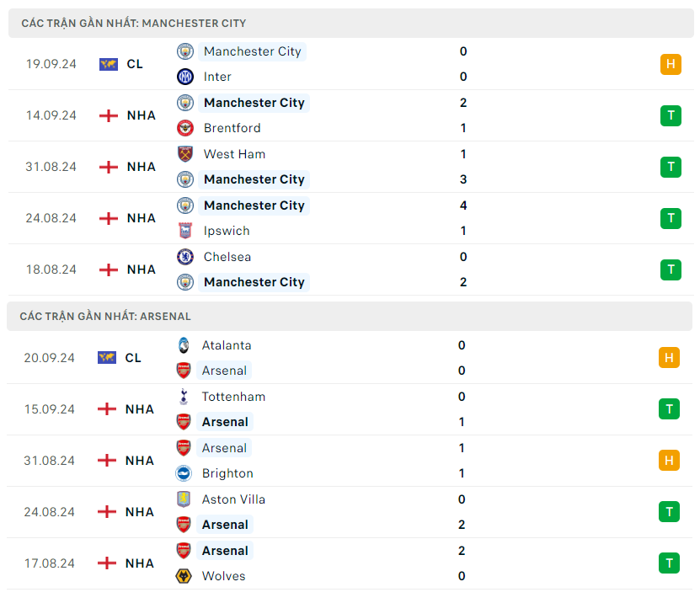Click the Ipswich club crest icon
Viewport: 700px width, 603px height.
(x=185, y=231)
